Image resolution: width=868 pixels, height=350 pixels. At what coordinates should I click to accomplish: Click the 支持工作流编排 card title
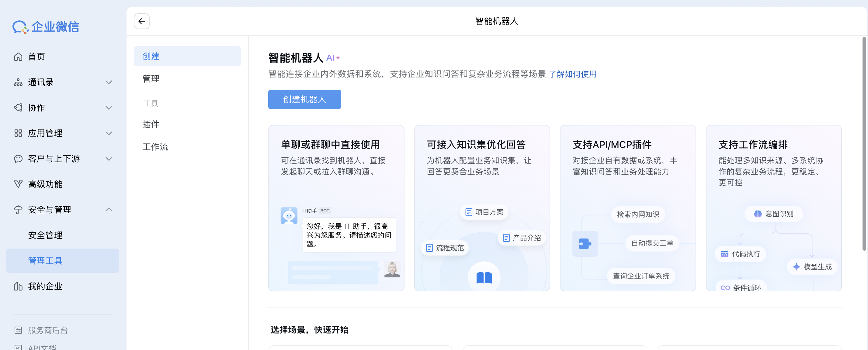tap(753, 145)
